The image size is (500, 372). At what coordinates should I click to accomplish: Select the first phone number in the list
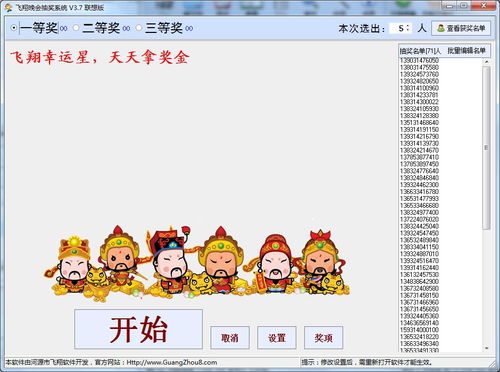pos(419,60)
